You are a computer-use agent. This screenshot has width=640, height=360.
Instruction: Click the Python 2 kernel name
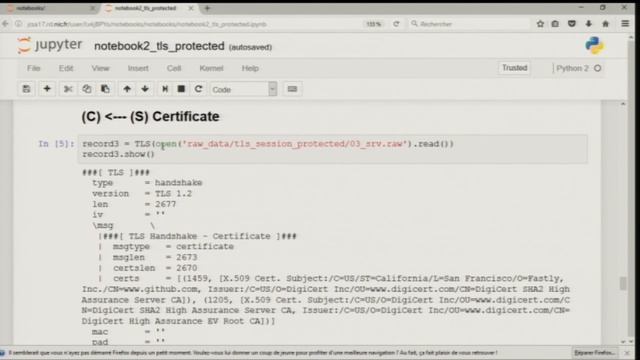tap(572, 68)
